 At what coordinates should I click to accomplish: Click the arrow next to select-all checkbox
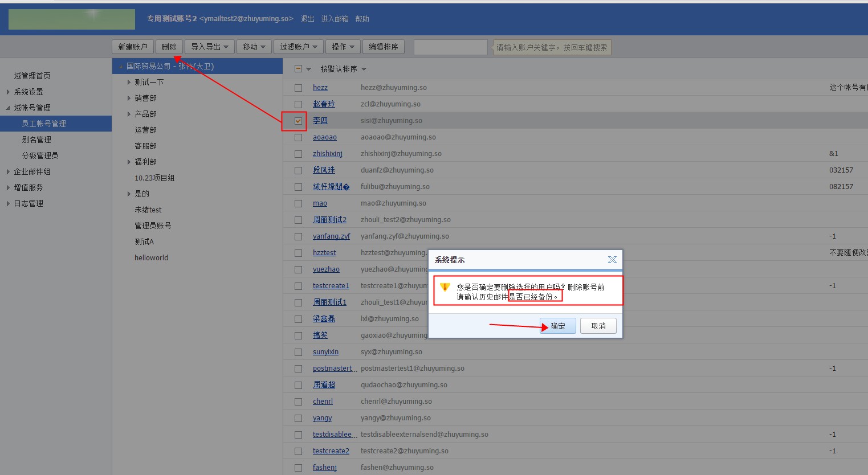point(309,69)
